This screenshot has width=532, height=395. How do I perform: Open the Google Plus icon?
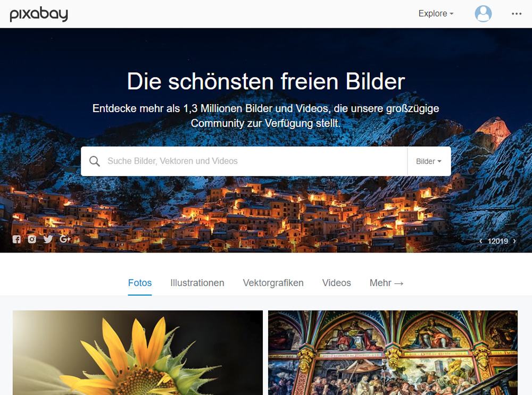65,239
